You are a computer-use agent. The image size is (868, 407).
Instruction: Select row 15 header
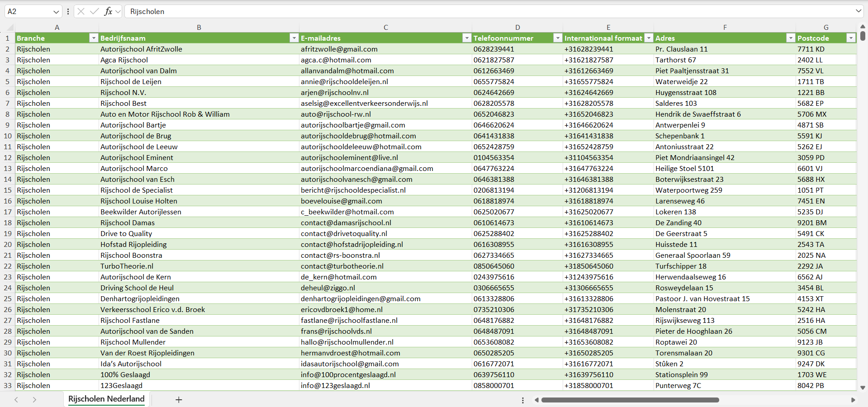click(8, 190)
